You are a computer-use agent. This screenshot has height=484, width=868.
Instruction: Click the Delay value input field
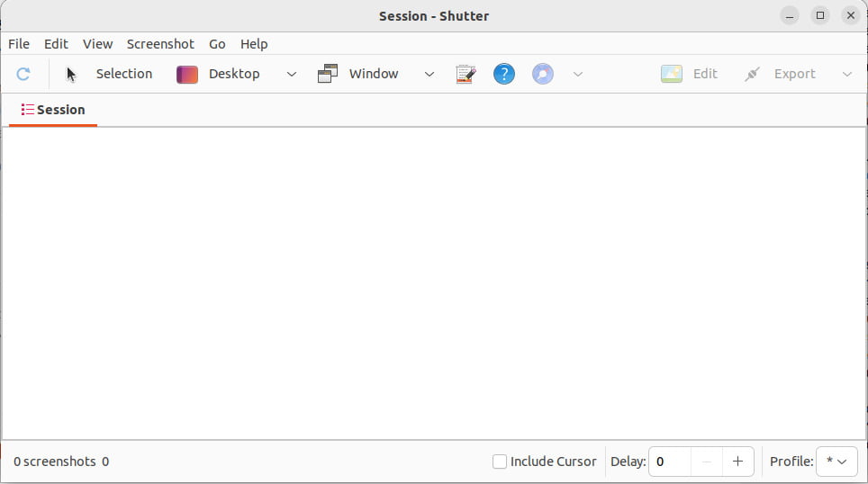point(669,462)
